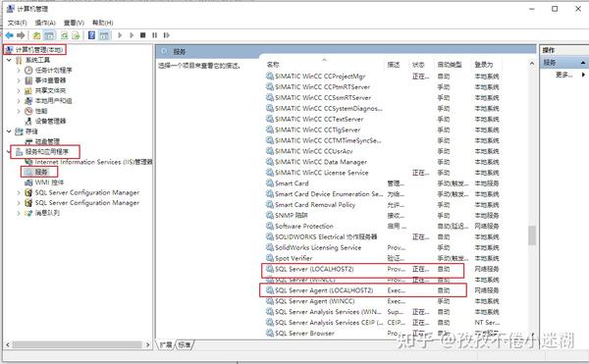The width and height of the screenshot is (589, 364).
Task: Collapse the 服务 section in 操作 pane
Action: [x=582, y=63]
